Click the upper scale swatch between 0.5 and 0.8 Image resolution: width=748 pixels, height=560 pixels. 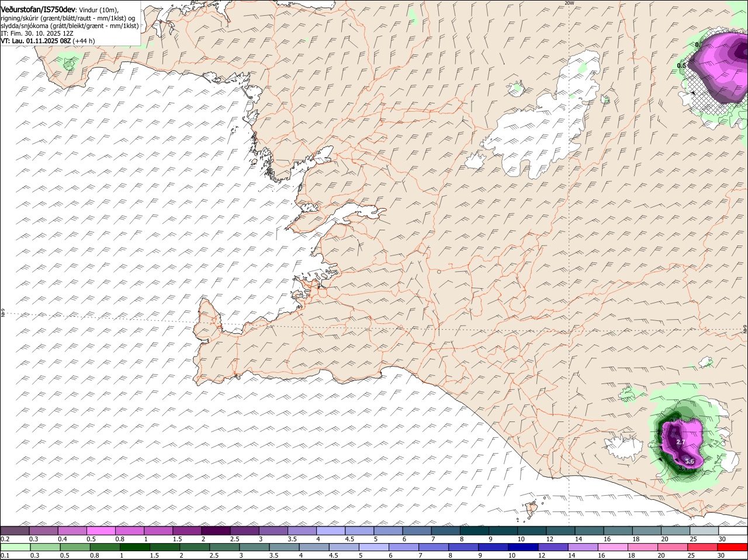click(101, 531)
